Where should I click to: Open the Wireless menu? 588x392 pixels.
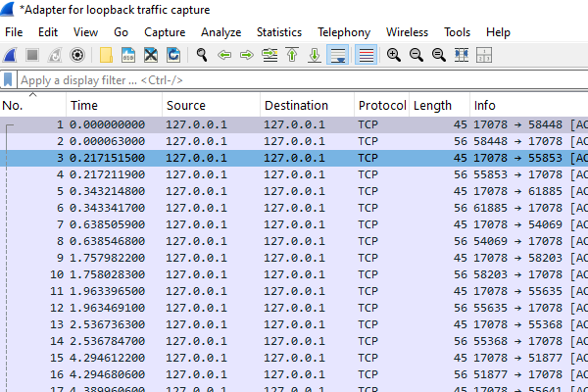pyautogui.click(x=407, y=32)
